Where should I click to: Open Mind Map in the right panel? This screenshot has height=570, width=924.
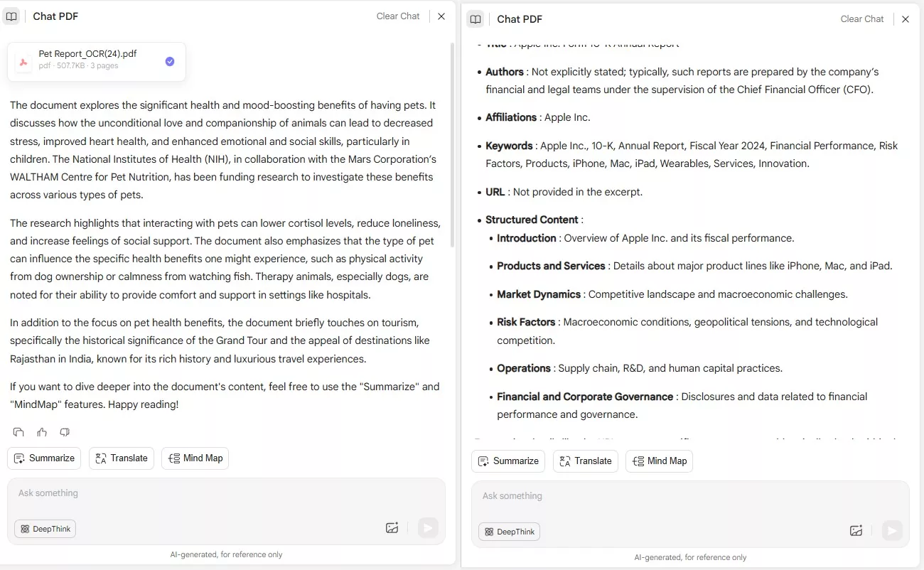[x=659, y=461]
